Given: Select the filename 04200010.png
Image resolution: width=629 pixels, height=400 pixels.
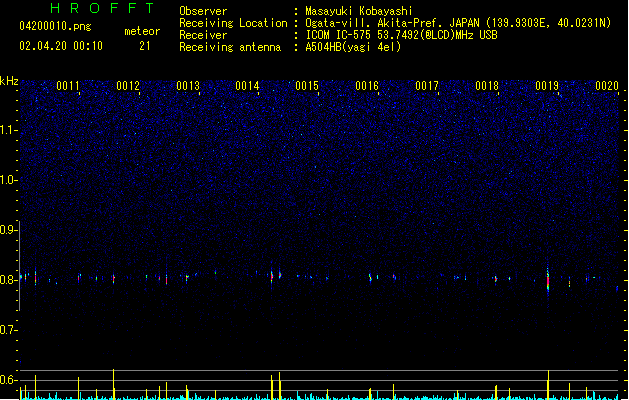Looking at the screenshot, I should (55, 26).
